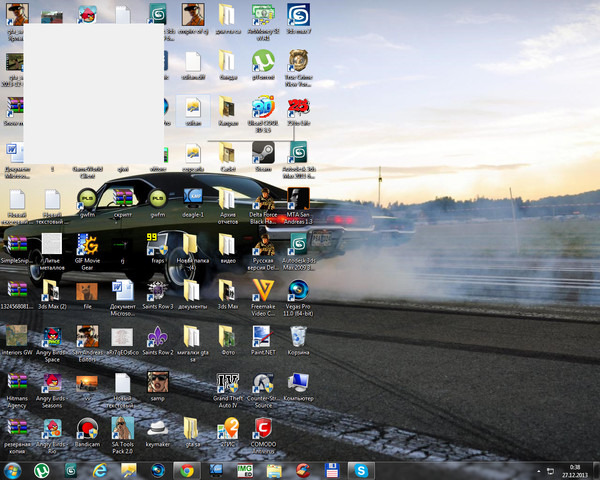Open Angry Birds Seasons shortcut

coord(52,384)
